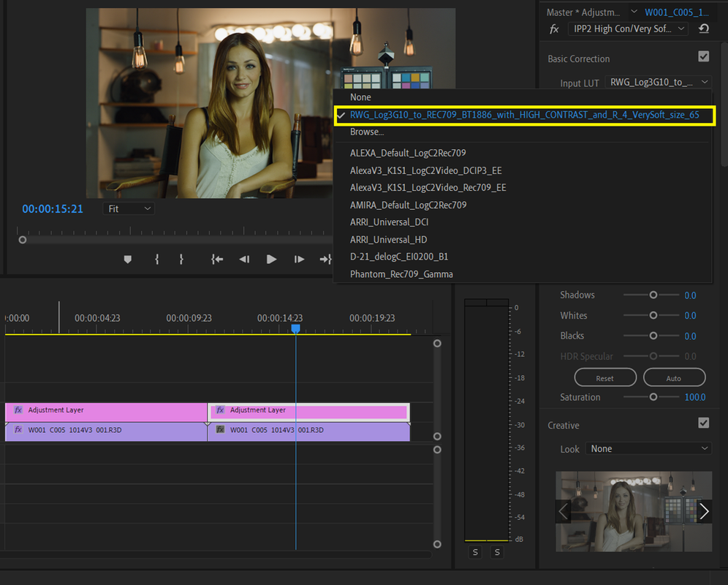This screenshot has width=728, height=585.
Task: Click fx badge on second Adjustment Layer clip
Action: click(220, 409)
